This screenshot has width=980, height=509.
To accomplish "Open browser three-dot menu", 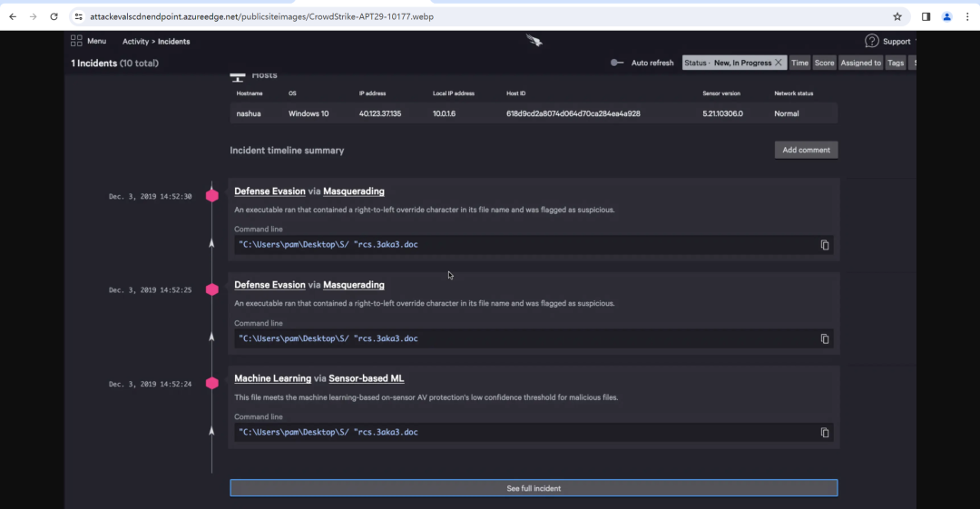I will (967, 17).
